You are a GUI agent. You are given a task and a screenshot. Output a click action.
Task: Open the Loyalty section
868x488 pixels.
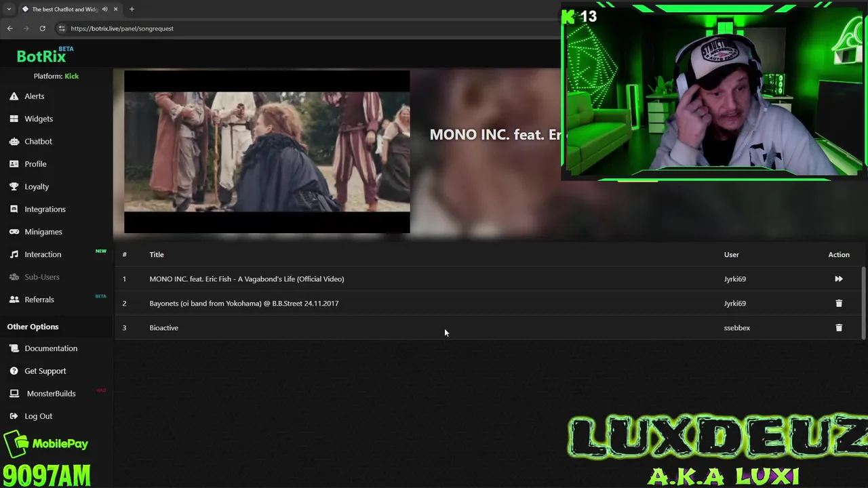pos(37,186)
